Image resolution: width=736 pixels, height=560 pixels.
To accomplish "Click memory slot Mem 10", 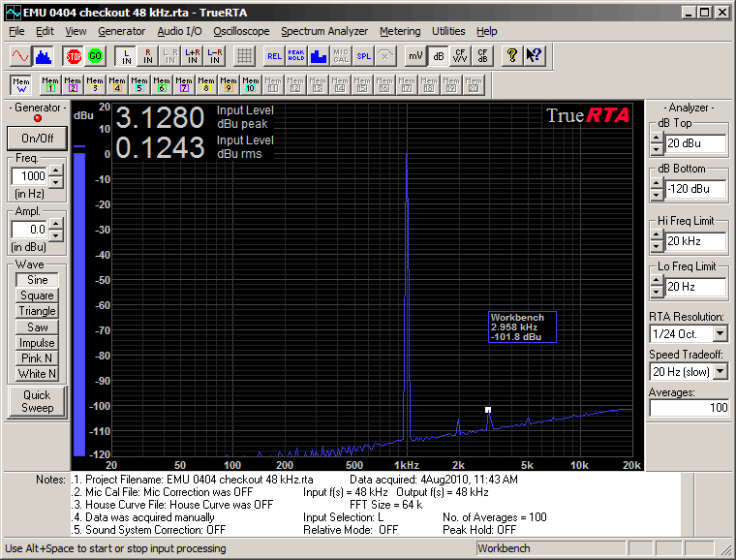I will click(x=251, y=84).
